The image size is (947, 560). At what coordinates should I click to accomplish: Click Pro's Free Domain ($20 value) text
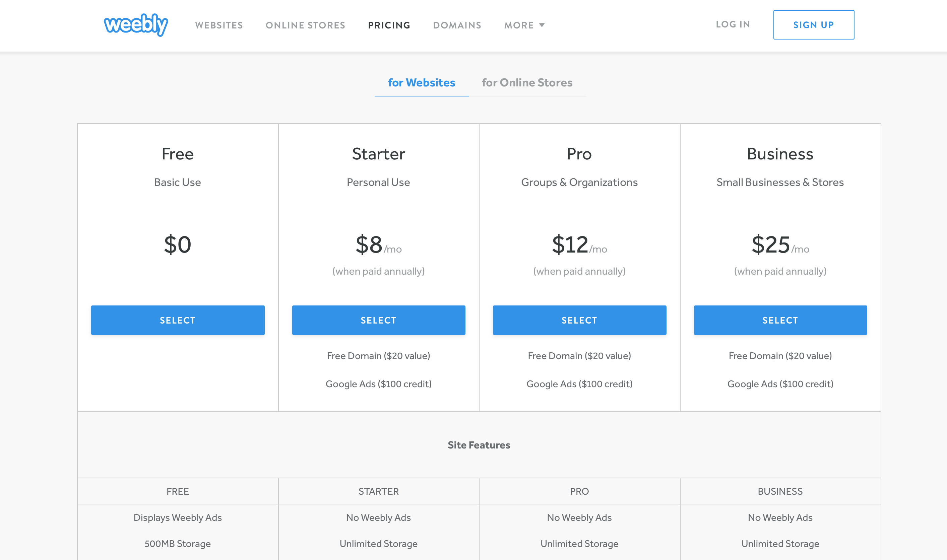(579, 356)
